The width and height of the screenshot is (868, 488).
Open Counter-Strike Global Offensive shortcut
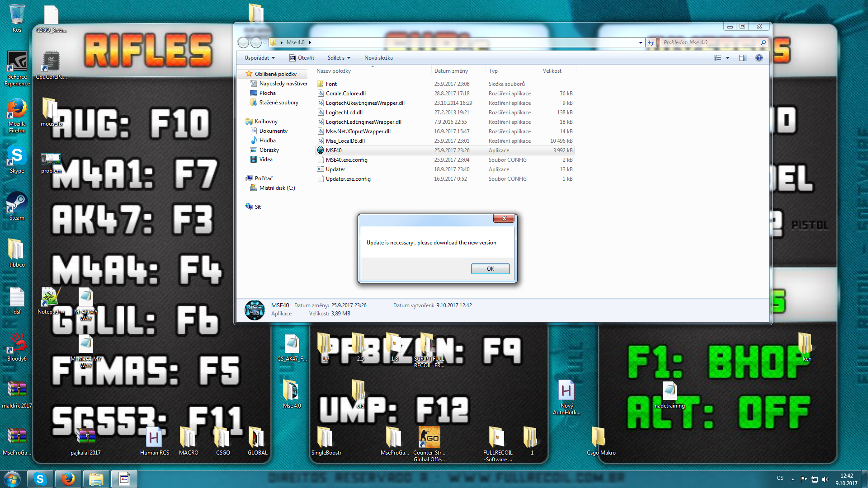(429, 444)
